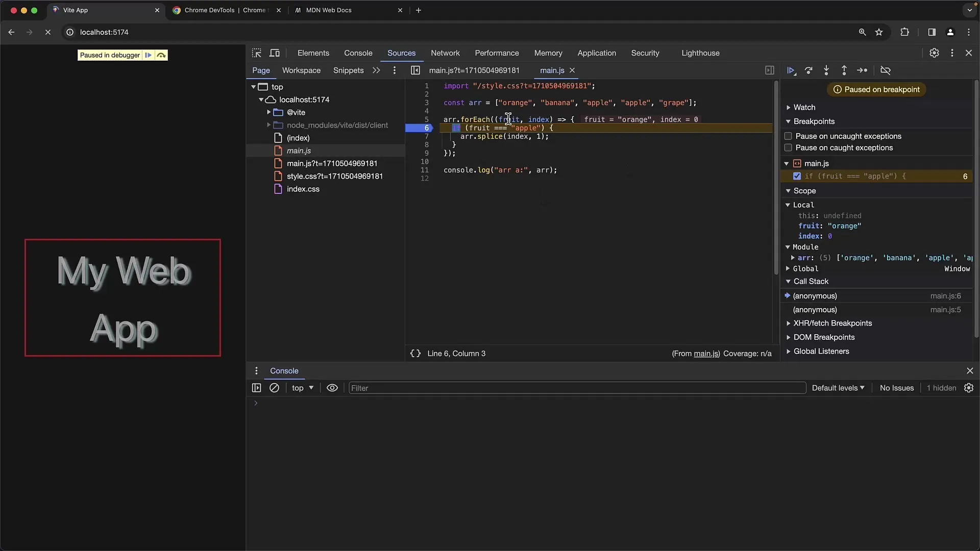Collapse the Breakpoints section

coord(814,121)
